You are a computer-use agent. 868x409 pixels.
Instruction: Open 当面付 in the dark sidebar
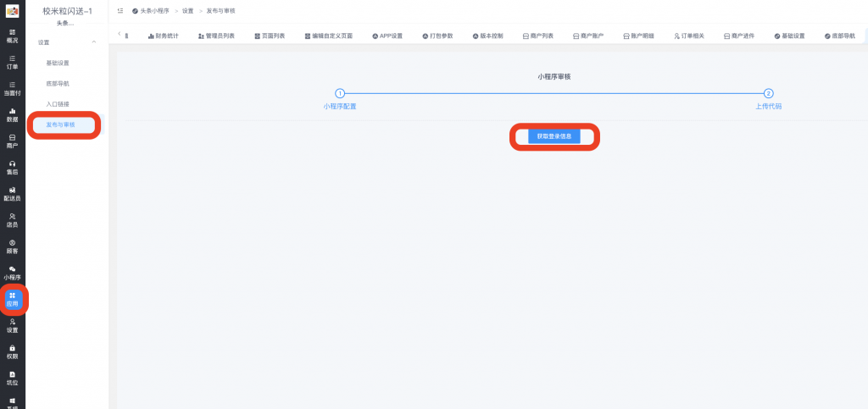click(12, 88)
